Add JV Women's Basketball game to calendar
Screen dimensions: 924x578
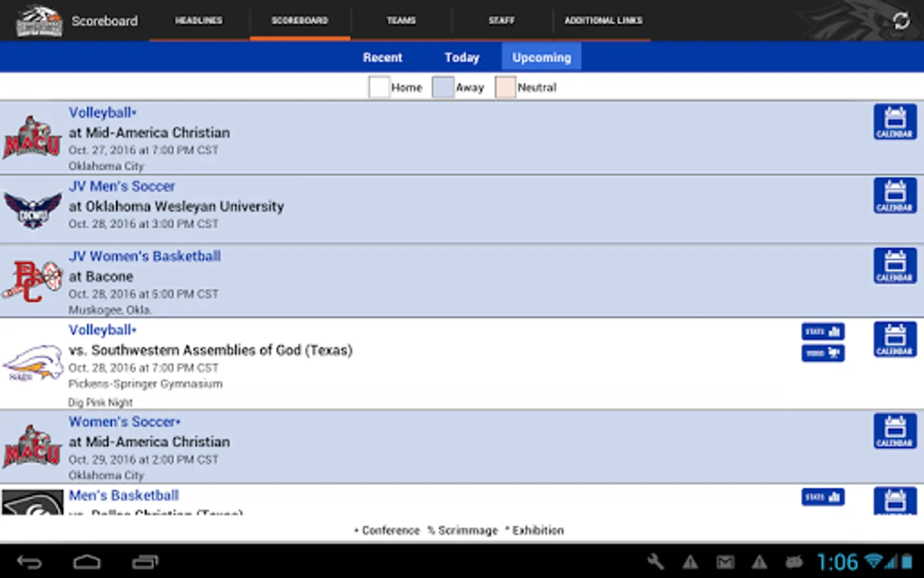pyautogui.click(x=895, y=265)
